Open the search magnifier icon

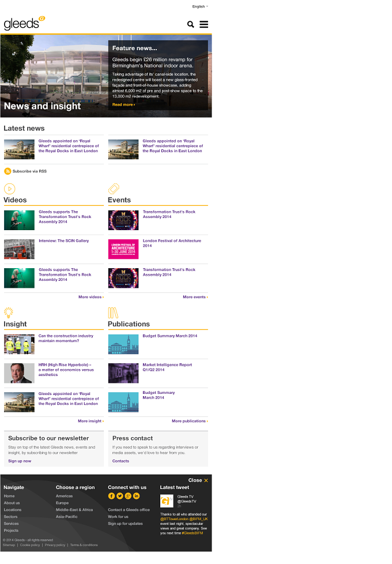coord(191,24)
